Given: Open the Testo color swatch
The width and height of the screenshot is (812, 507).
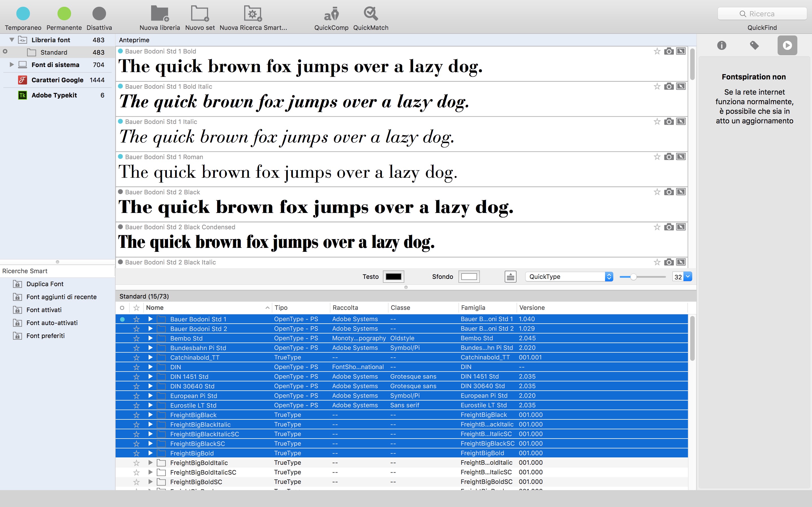Looking at the screenshot, I should pyautogui.click(x=393, y=277).
